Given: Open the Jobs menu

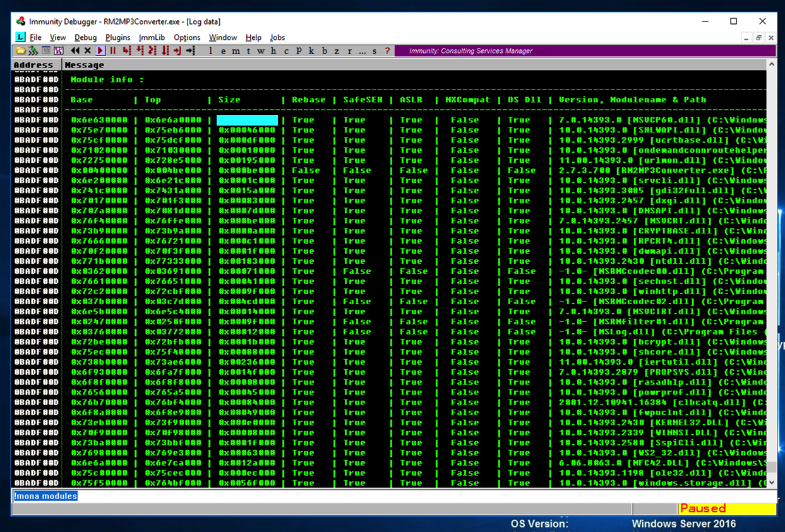Looking at the screenshot, I should click(277, 37).
